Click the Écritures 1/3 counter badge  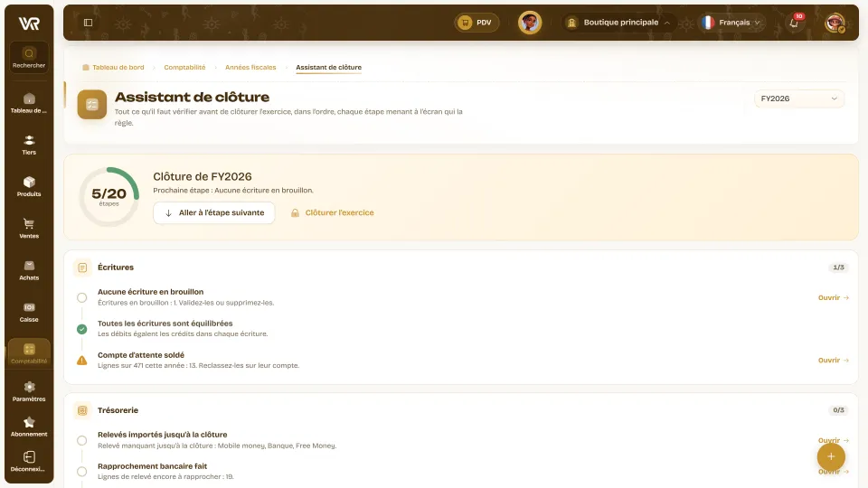(x=839, y=267)
